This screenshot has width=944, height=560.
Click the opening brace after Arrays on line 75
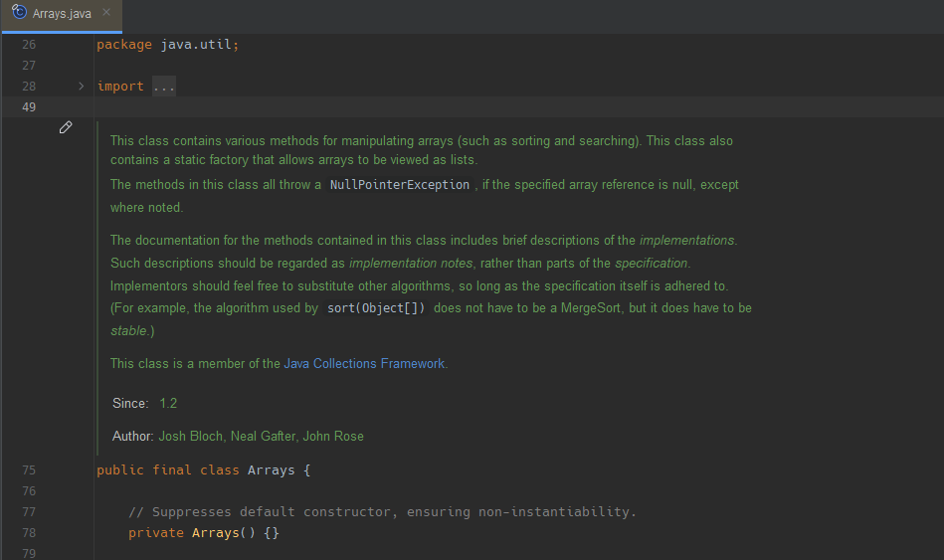point(307,470)
